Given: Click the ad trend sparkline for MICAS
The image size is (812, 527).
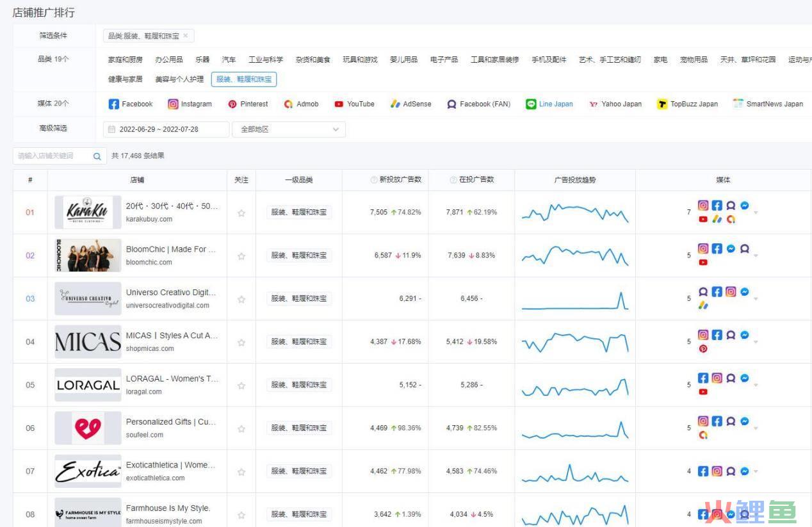Looking at the screenshot, I should point(575,342).
